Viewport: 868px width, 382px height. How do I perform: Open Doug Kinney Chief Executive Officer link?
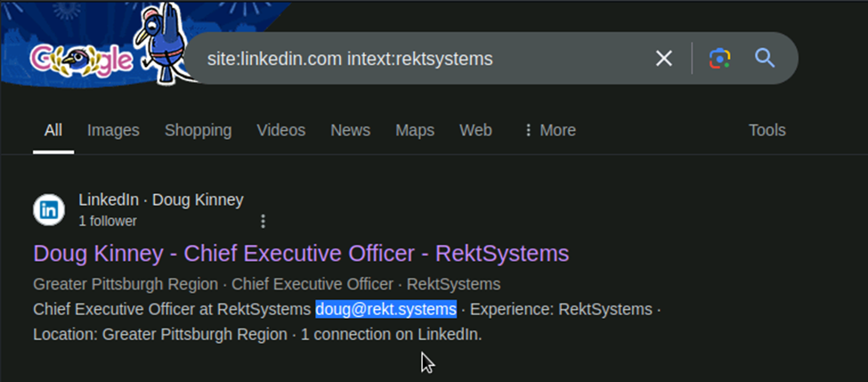[x=301, y=254]
